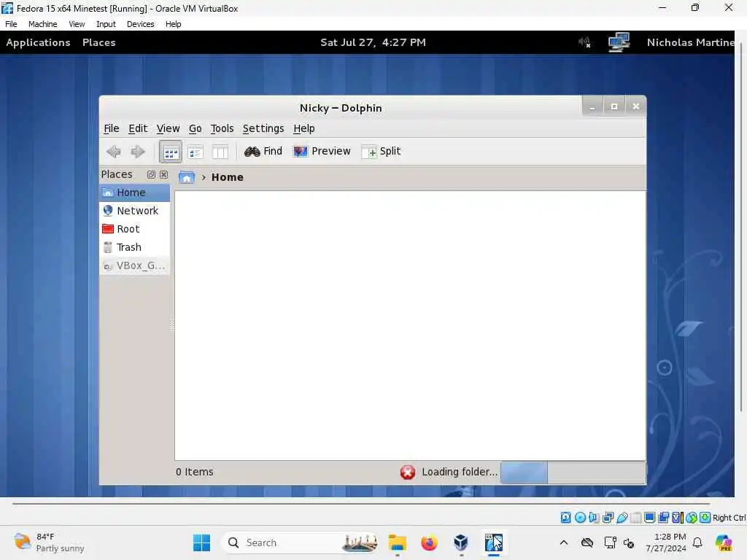This screenshot has width=747, height=560.
Task: Switch to Details view mode
Action: (x=196, y=152)
